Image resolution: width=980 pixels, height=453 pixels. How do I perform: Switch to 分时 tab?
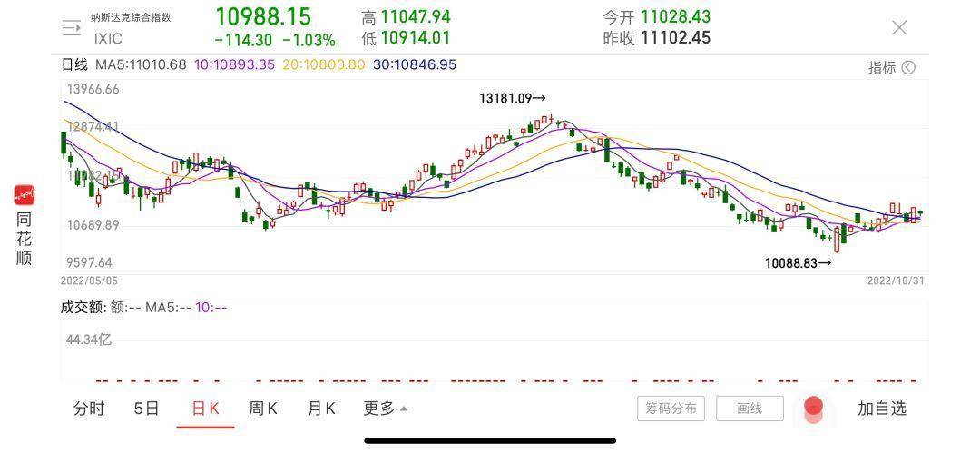(x=89, y=409)
